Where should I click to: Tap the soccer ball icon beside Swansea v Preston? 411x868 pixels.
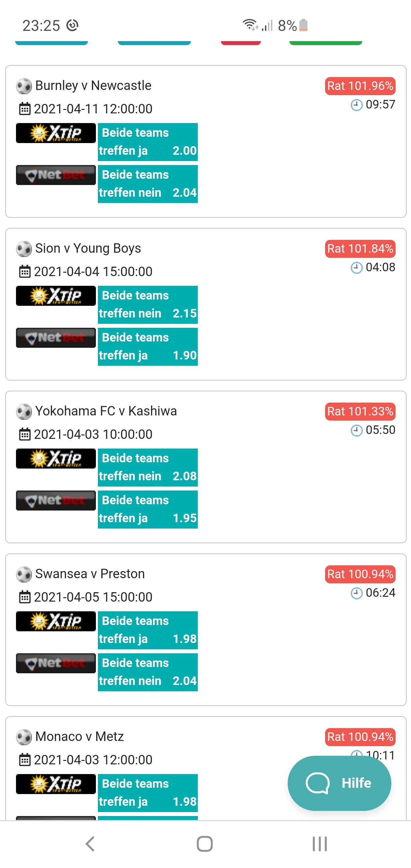[x=24, y=574]
